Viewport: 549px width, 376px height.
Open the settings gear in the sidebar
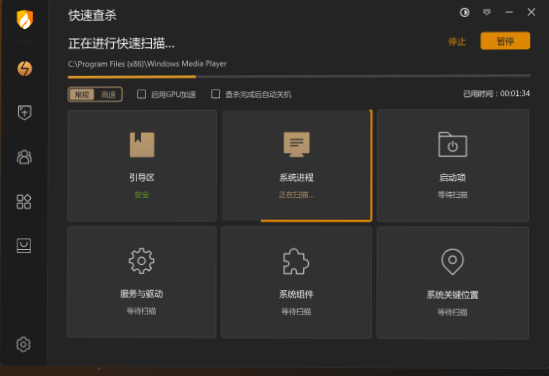click(23, 344)
